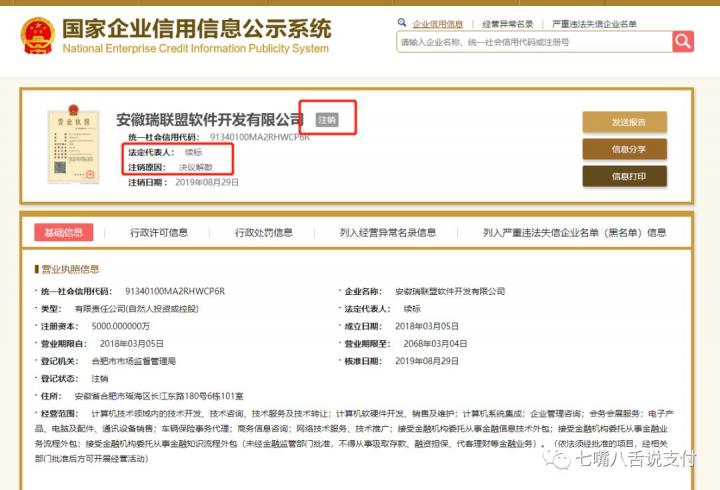720x490 pixels.
Task: Click the 登记机关 value 合肥市市场监督管理局
Action: click(x=134, y=361)
